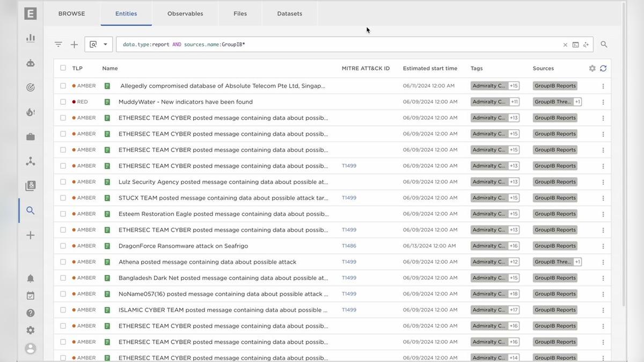Open the user profile avatar
The width and height of the screenshot is (644, 362).
[x=31, y=349]
